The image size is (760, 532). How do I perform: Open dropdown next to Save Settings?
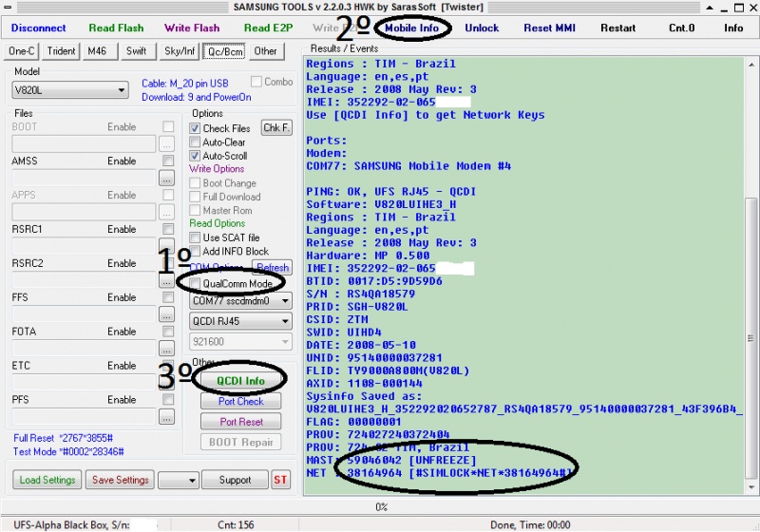click(179, 480)
